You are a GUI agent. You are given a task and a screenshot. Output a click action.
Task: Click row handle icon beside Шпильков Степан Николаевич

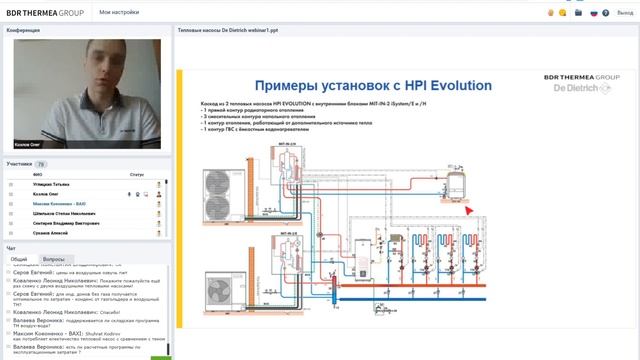click(11, 214)
